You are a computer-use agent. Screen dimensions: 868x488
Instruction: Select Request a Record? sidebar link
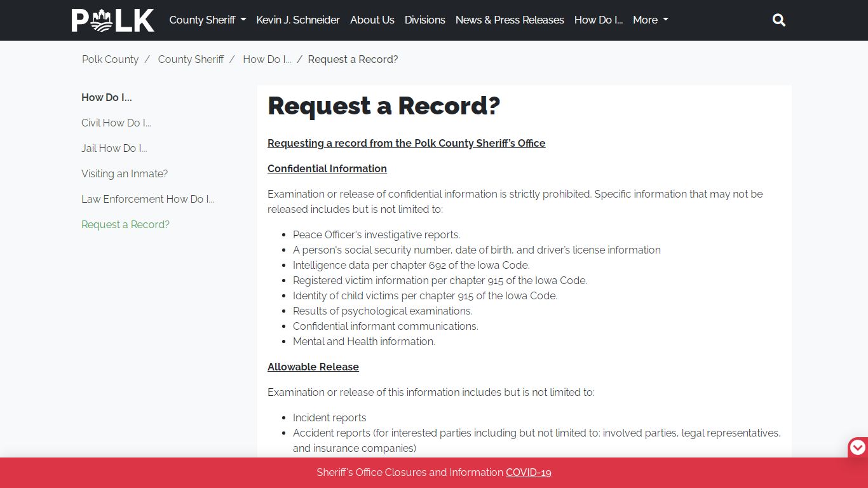point(125,224)
